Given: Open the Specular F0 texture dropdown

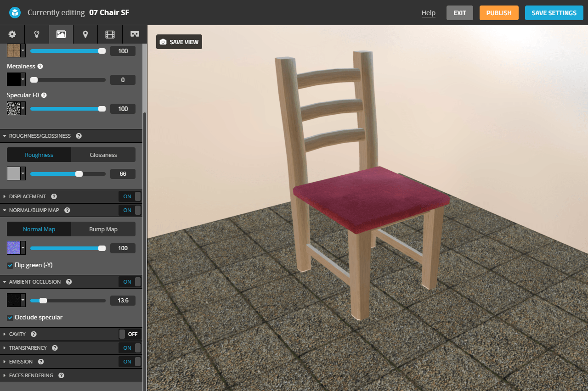Looking at the screenshot, I should click(x=23, y=109).
